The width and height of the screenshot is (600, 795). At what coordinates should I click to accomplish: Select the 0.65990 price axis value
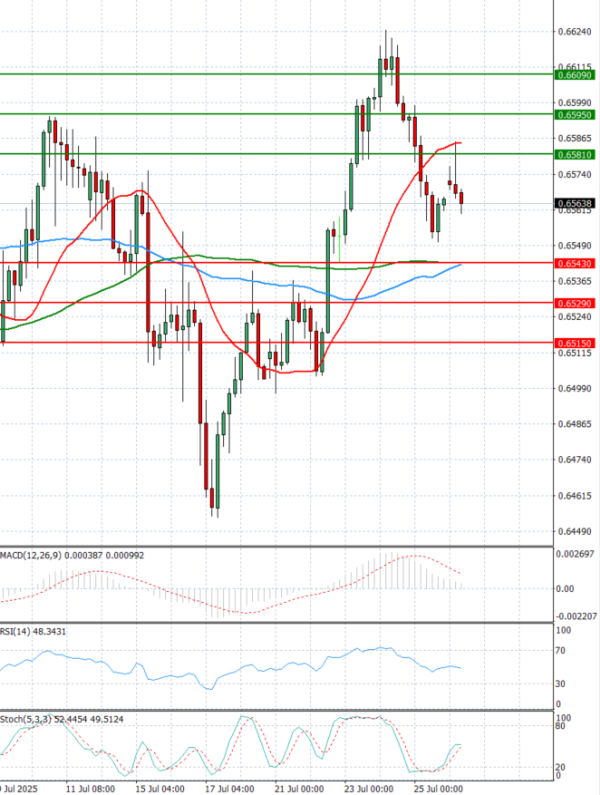coord(575,102)
